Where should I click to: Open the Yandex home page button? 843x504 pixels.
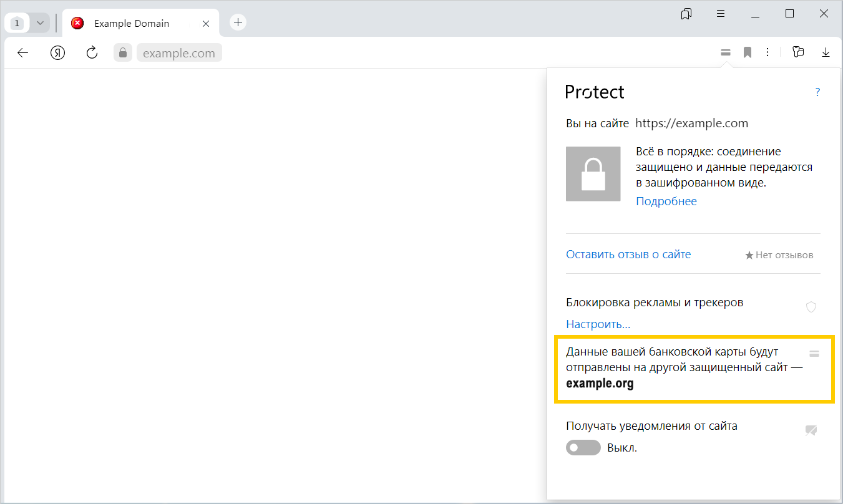tap(58, 53)
